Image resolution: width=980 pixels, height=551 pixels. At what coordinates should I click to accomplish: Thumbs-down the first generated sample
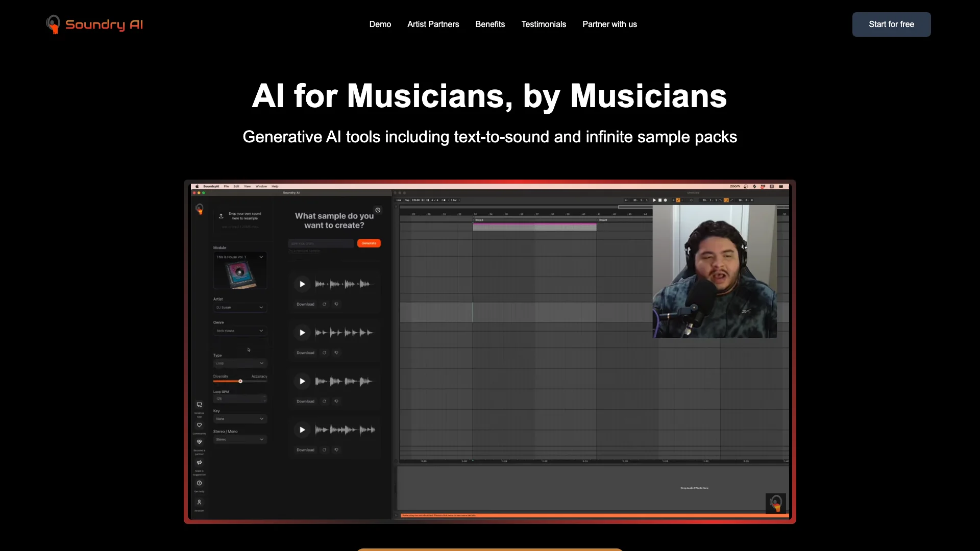pos(336,304)
